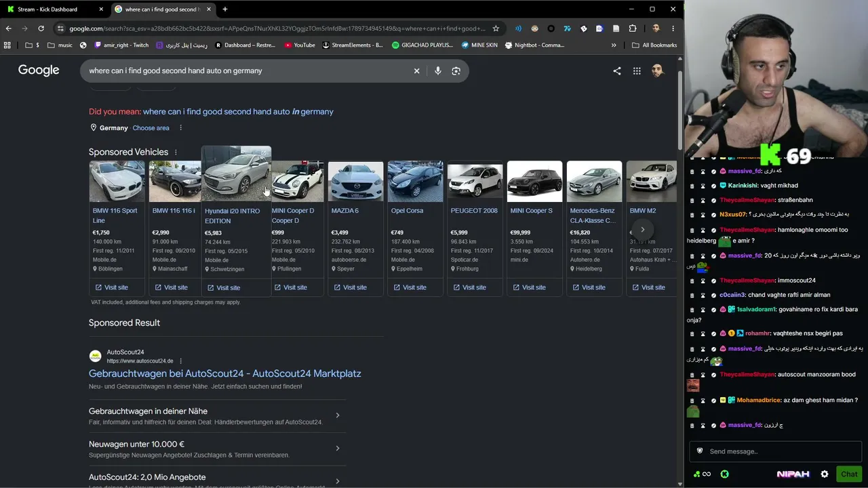Click the Send message chat field

[776, 451]
